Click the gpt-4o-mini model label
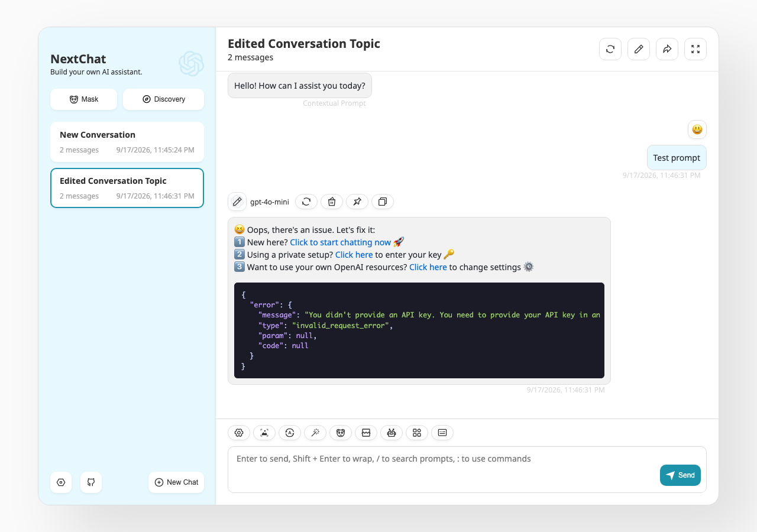 270,202
